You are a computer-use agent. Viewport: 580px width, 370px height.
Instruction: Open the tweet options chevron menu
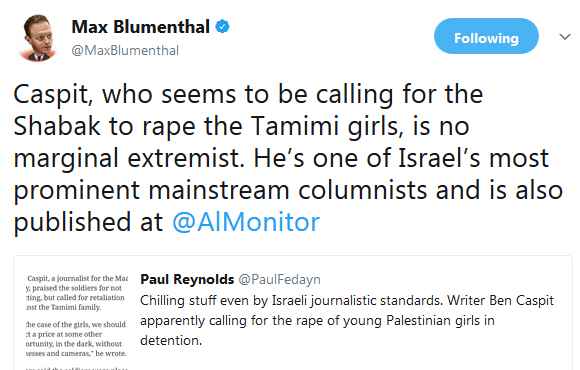point(564,37)
